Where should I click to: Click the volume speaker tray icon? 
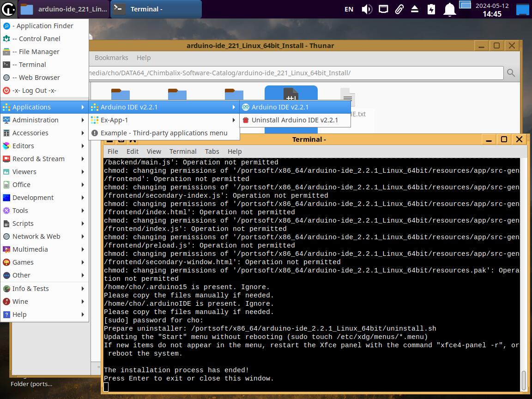click(367, 9)
